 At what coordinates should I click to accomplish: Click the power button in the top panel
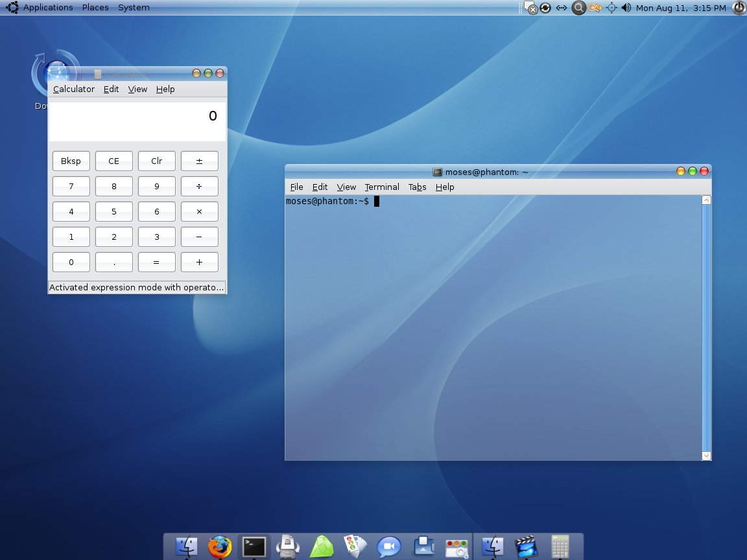click(739, 8)
